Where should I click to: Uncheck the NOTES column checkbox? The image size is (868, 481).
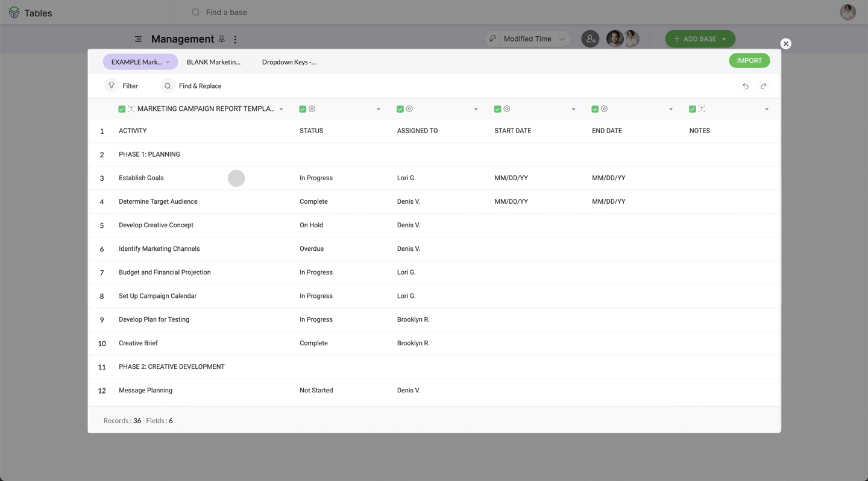pyautogui.click(x=693, y=109)
